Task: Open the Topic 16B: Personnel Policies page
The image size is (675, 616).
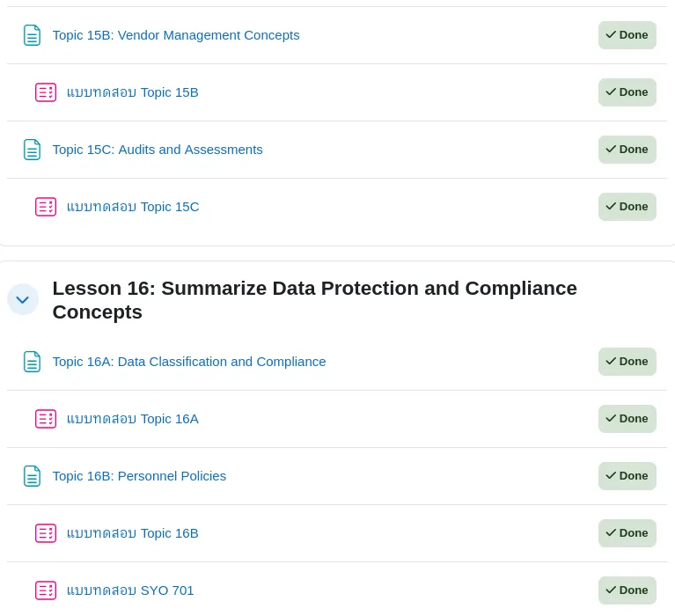Action: pyautogui.click(x=139, y=476)
